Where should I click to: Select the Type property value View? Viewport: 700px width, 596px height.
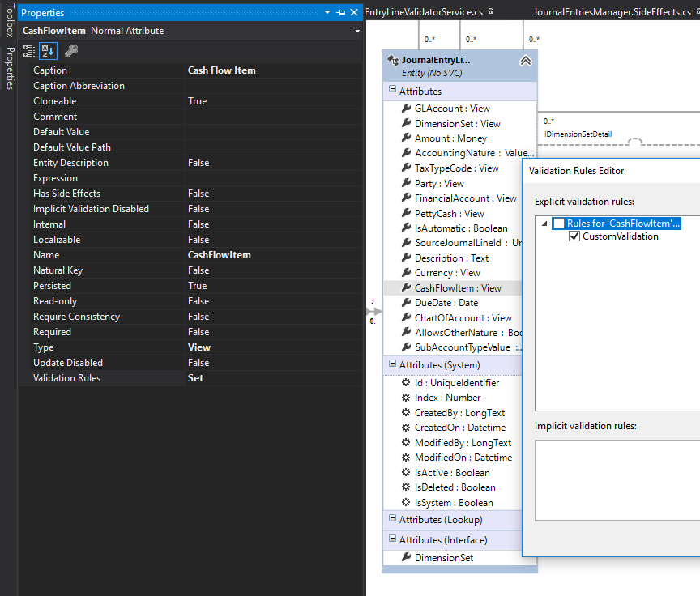click(x=199, y=347)
